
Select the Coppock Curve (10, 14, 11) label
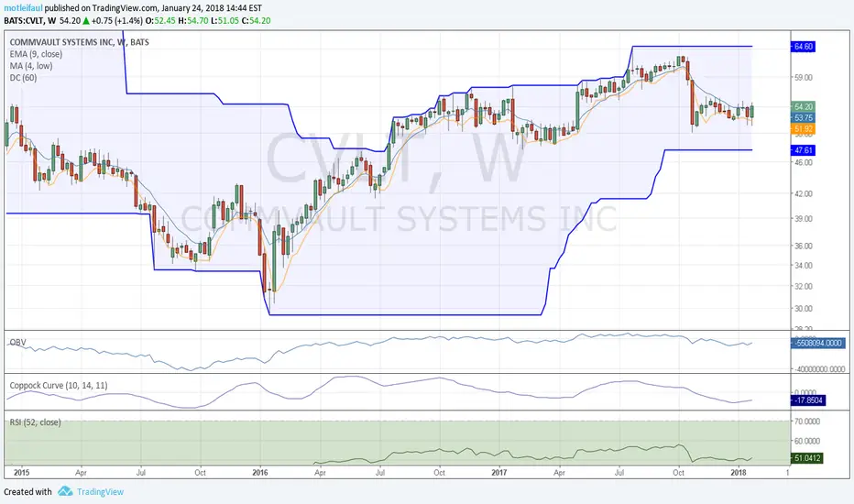pyautogui.click(x=59, y=385)
